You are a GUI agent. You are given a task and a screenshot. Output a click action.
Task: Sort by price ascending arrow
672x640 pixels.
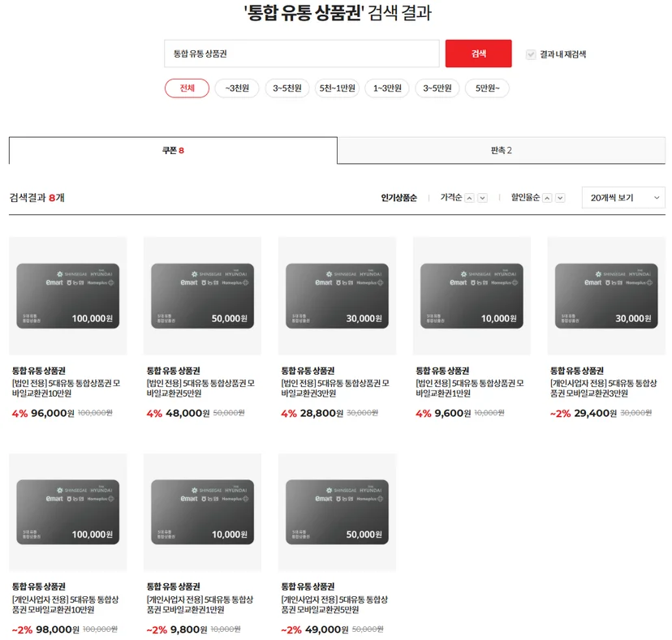[470, 198]
